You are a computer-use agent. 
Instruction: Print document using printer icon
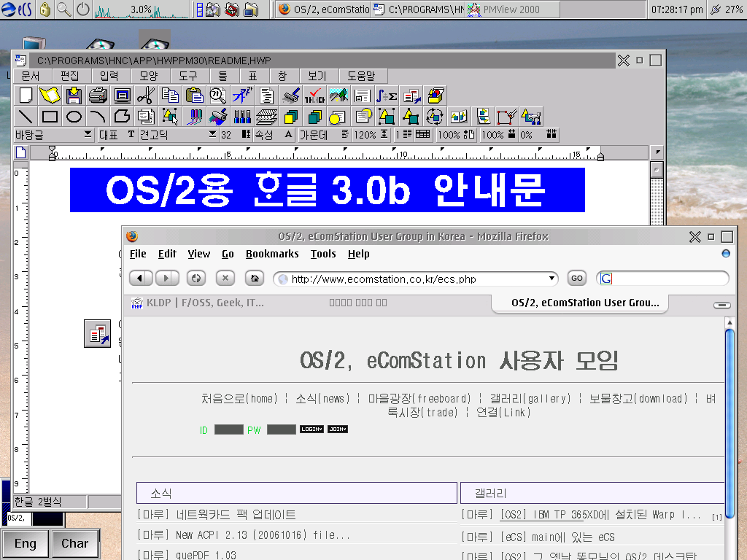tap(98, 96)
